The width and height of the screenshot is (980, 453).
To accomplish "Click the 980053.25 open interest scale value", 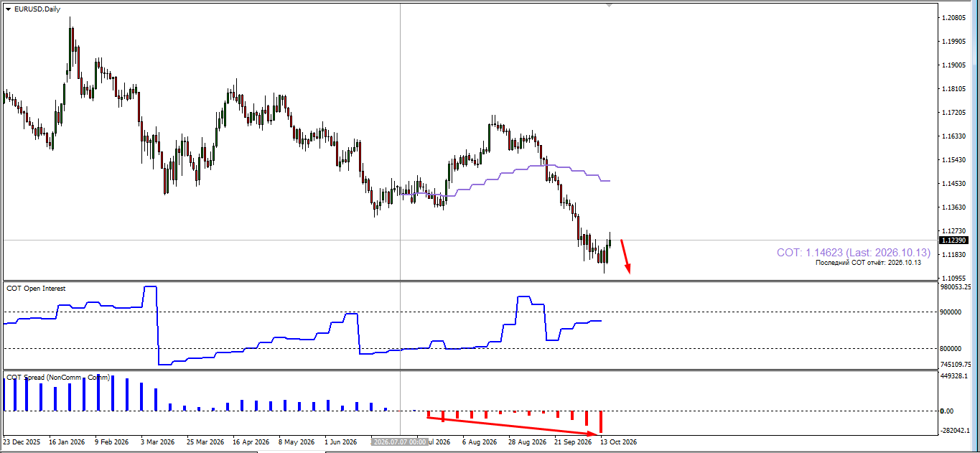I will pos(957,286).
